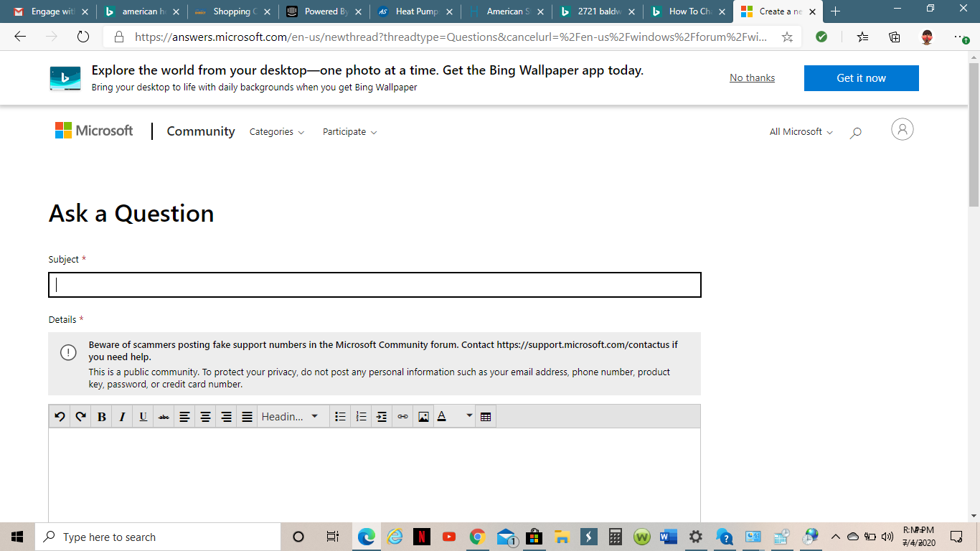Insert a hyperlink in the editor

pos(402,417)
